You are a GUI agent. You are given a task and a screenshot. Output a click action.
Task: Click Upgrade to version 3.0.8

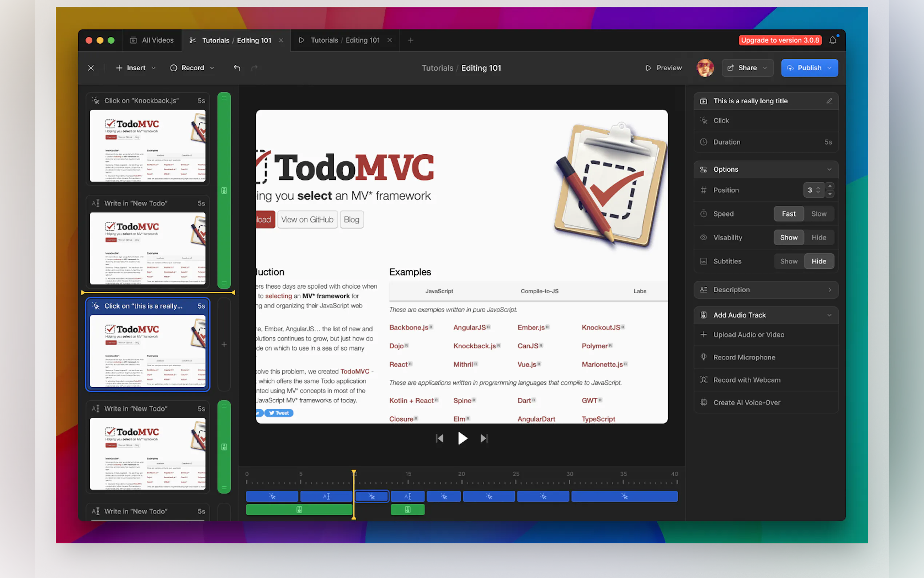(x=780, y=40)
